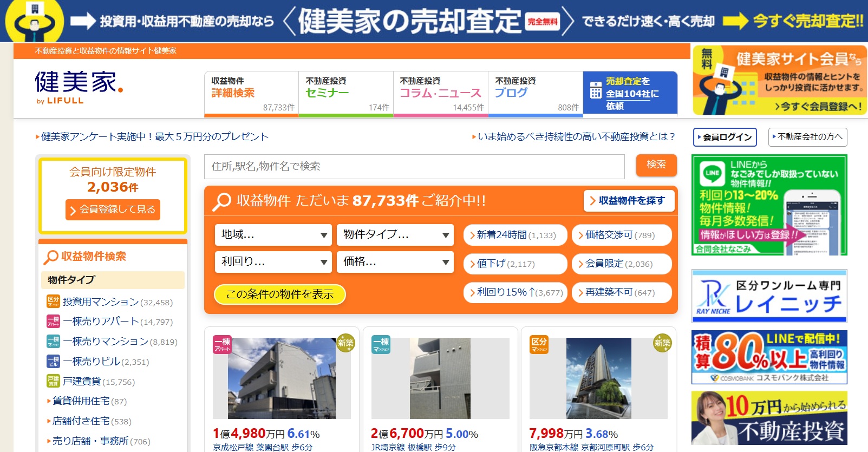The width and height of the screenshot is (868, 452).
Task: Open the 価格 dropdown selector
Action: point(395,262)
